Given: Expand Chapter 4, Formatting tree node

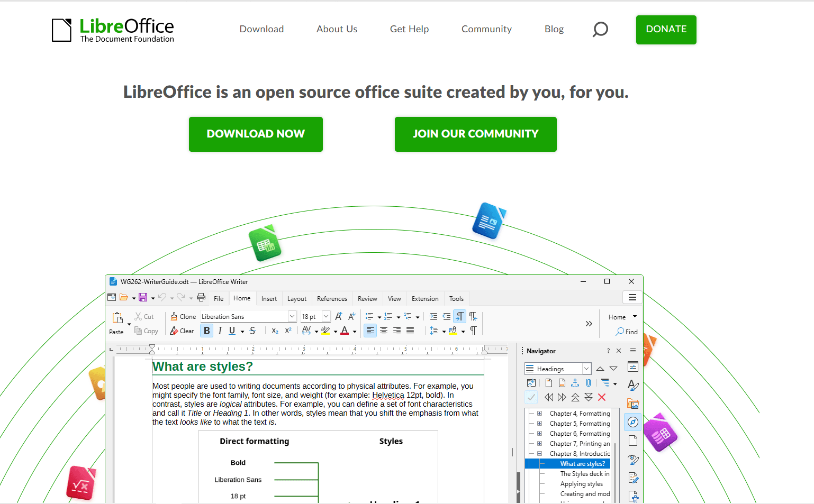Looking at the screenshot, I should tap(539, 414).
